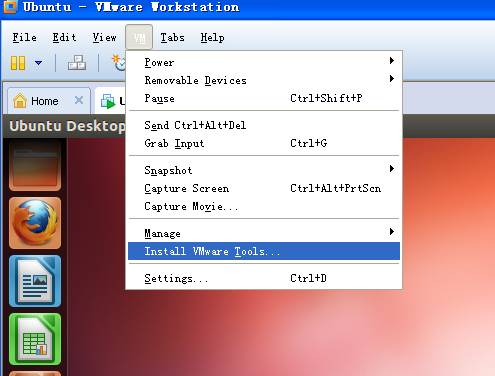The image size is (495, 376).
Task: Click the Removable Devices submenu arrow
Action: click(392, 79)
